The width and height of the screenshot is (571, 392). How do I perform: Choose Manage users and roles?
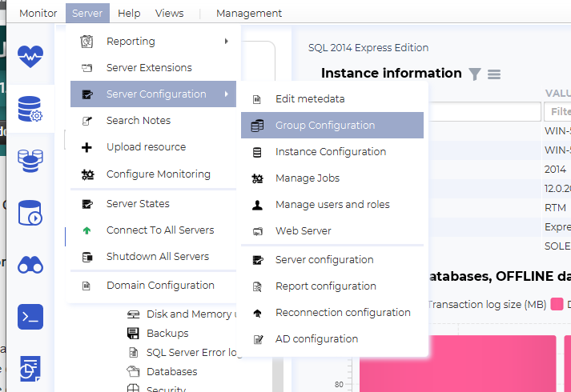(332, 205)
